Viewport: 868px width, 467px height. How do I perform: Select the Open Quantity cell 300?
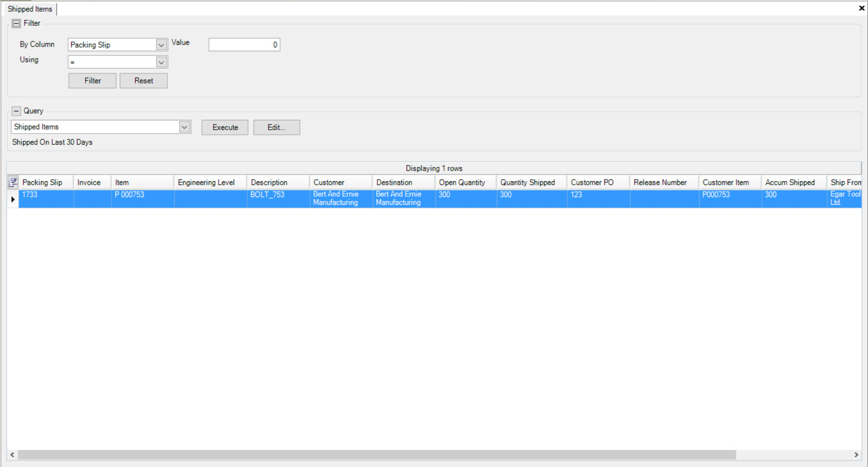click(466, 199)
